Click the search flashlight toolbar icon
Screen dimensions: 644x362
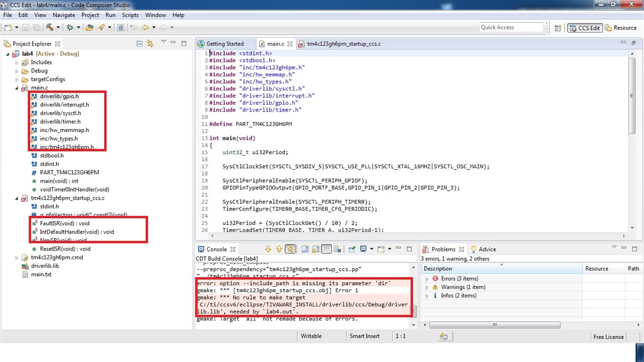101,27
